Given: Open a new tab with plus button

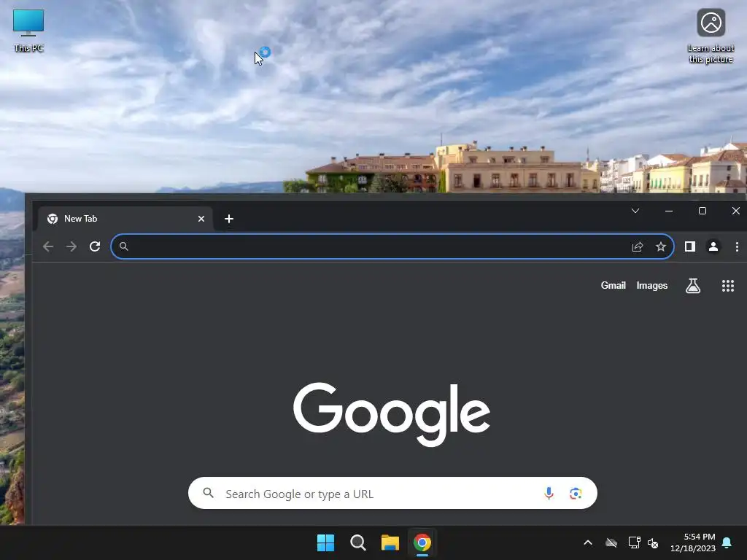Looking at the screenshot, I should [x=228, y=219].
